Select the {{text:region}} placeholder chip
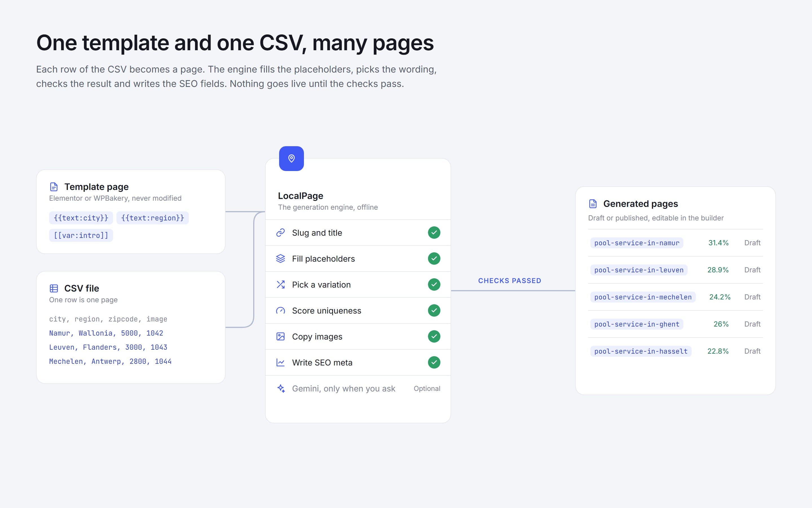Screen dimensions: 812x508 [153, 218]
